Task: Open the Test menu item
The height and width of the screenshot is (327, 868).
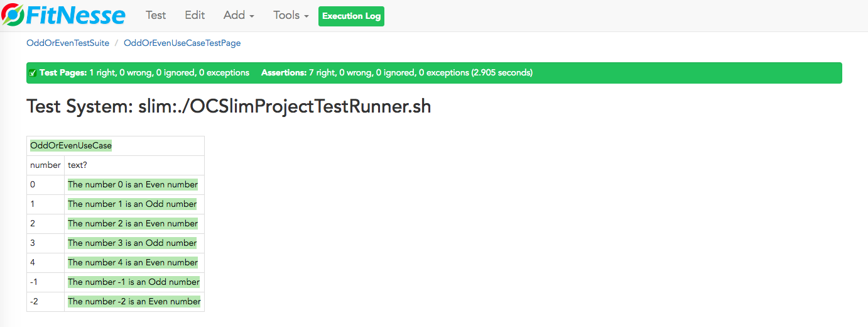Action: pyautogui.click(x=156, y=15)
